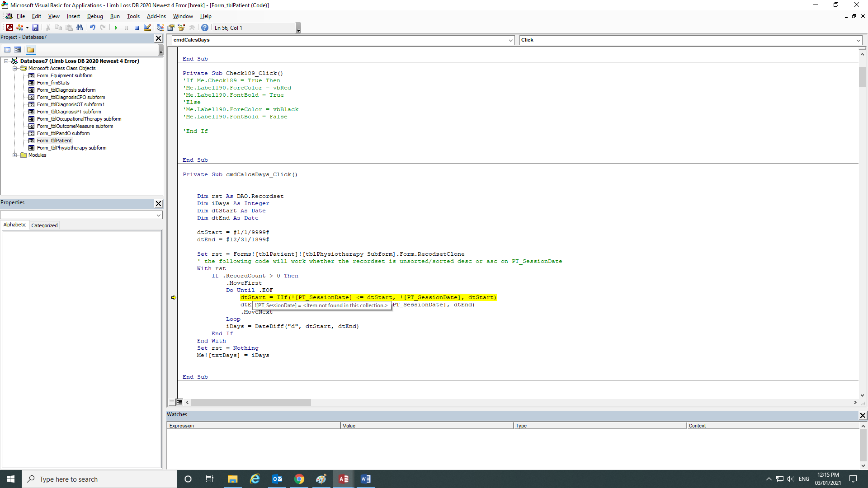Open the Insert object dropdown arrow

(x=27, y=28)
